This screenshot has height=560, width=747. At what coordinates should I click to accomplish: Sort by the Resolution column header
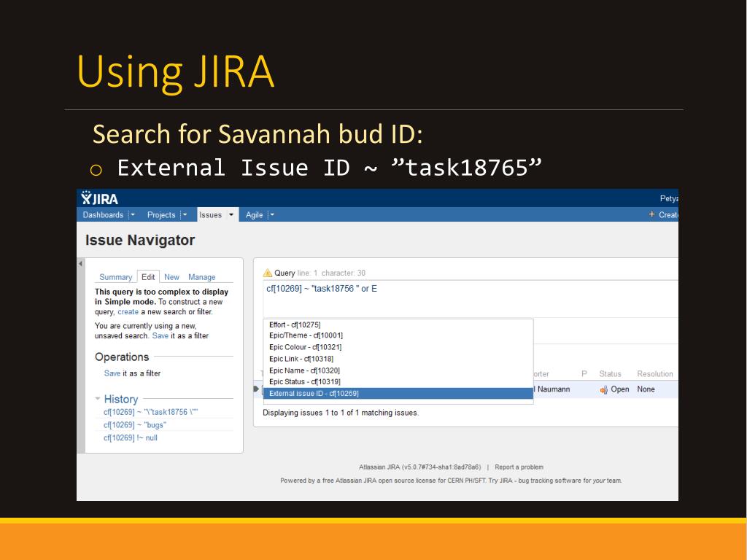[655, 374]
